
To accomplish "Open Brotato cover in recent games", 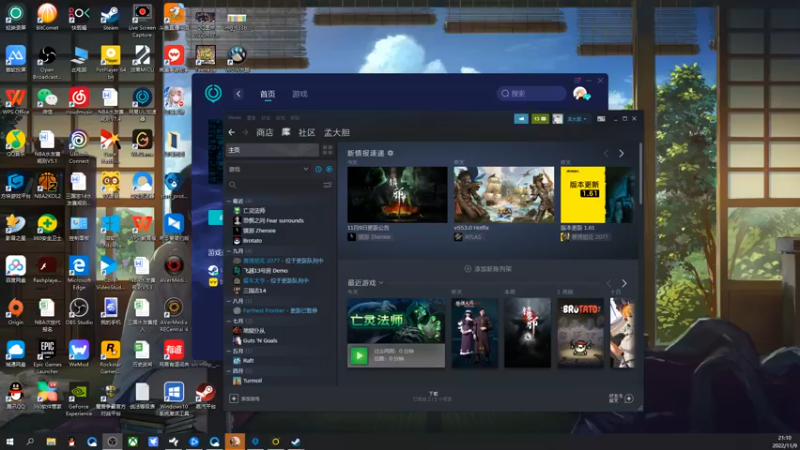I will (x=580, y=333).
